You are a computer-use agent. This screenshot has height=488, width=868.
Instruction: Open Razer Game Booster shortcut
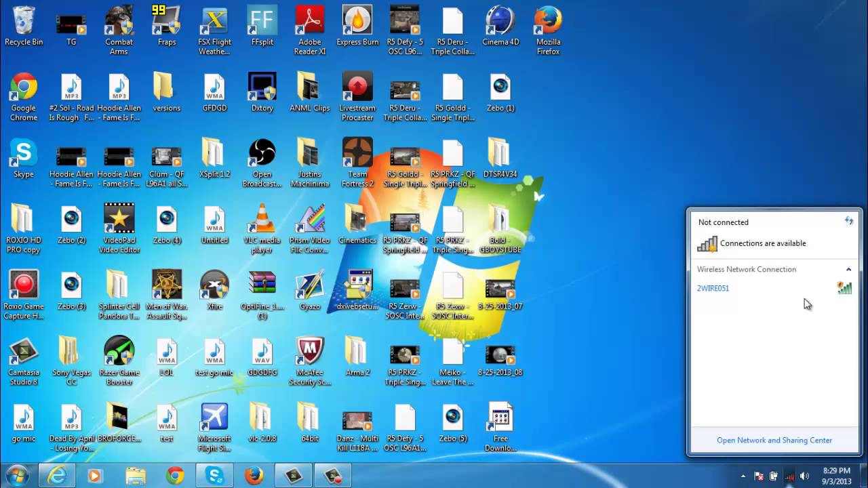point(119,361)
